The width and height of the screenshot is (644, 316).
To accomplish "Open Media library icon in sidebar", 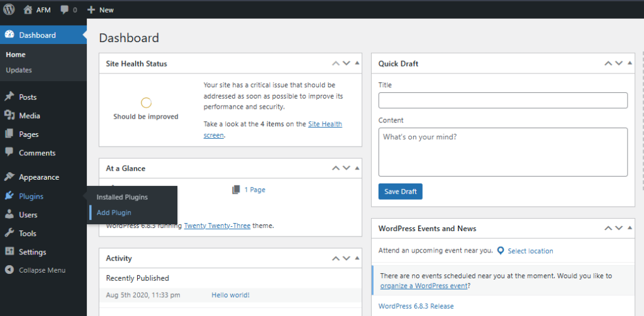I will coord(9,116).
